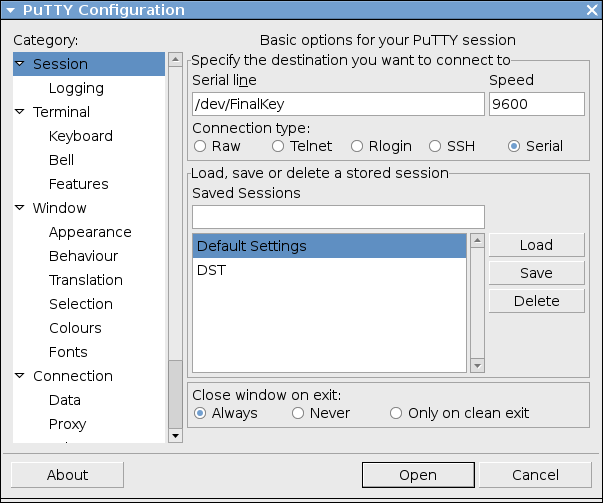Open the Proxy settings category
The image size is (603, 503).
pyautogui.click(x=67, y=424)
